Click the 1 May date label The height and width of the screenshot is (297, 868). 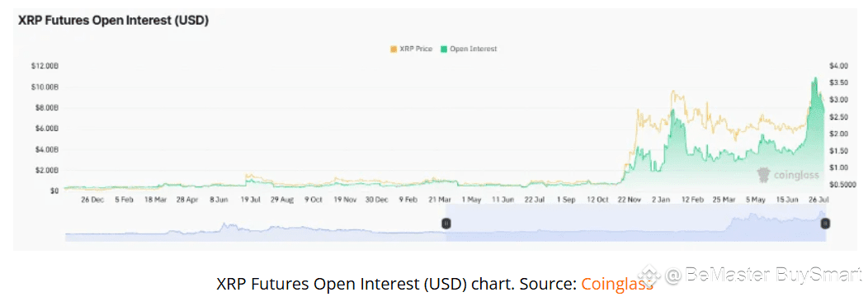click(471, 199)
